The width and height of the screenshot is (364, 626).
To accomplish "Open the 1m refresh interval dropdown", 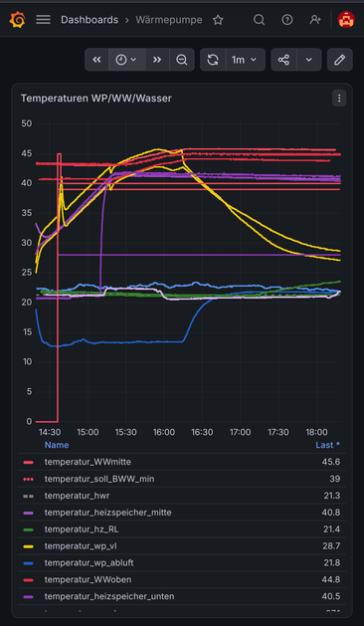I will [x=246, y=60].
